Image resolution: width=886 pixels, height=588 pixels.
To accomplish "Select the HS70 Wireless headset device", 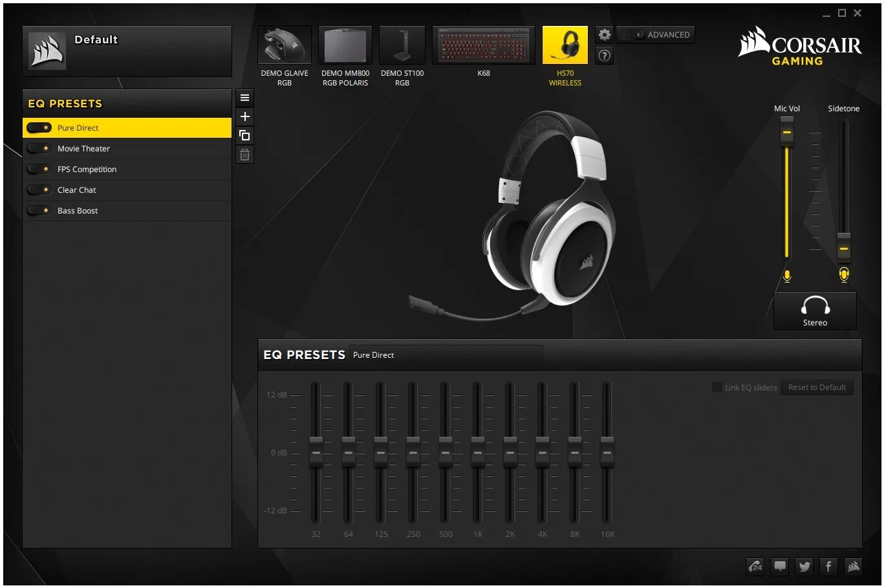I will point(565,45).
